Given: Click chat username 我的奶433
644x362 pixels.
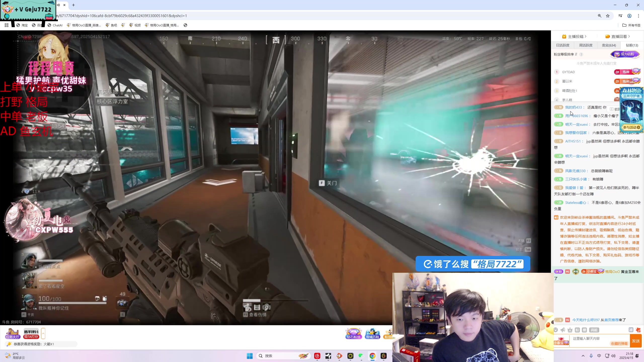Looking at the screenshot, I should click(x=574, y=107).
